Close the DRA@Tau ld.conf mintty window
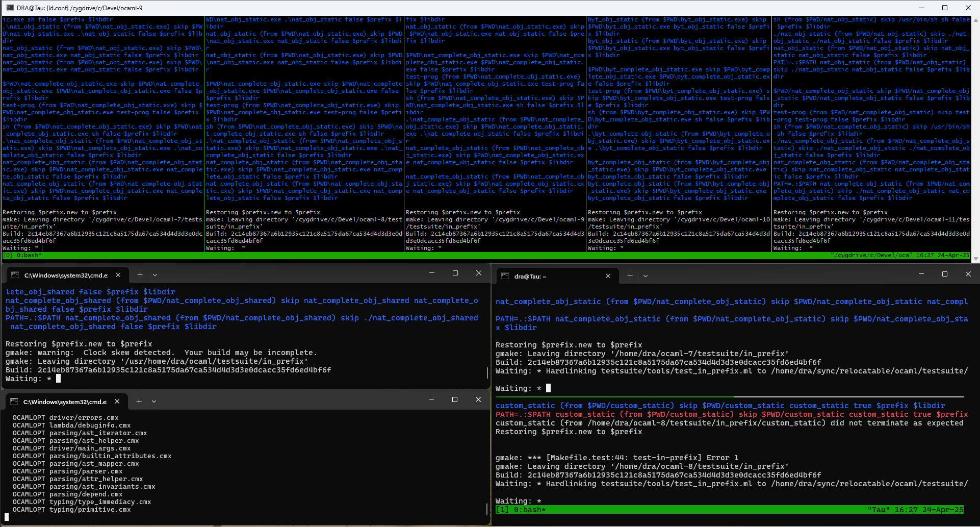The image size is (980, 527). [968, 8]
